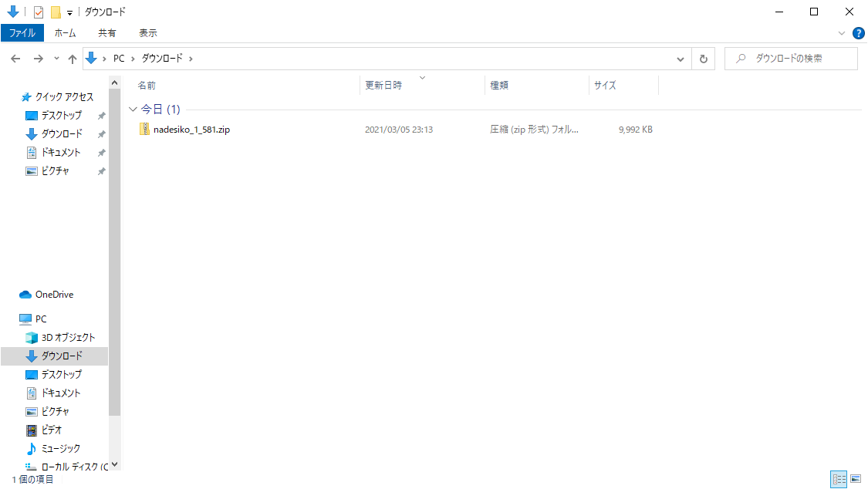Open the ファイル ribbon tab

(22, 33)
